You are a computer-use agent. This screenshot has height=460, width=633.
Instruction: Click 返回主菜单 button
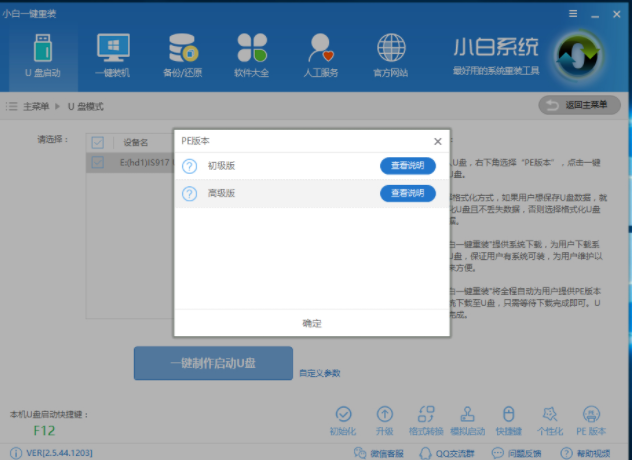[x=580, y=105]
